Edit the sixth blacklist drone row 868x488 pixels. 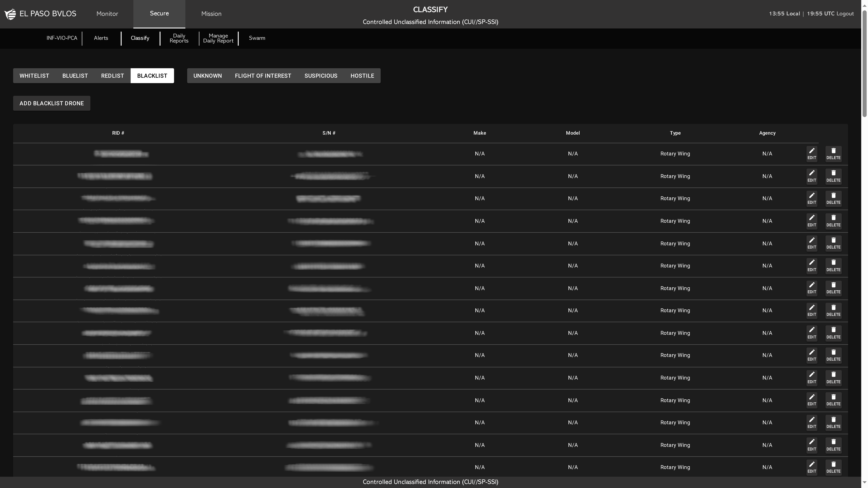(x=812, y=266)
